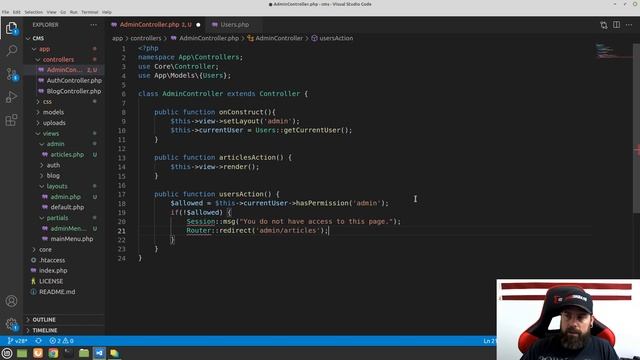
Task: Click the Synchronize Changes icon in status bar
Action: pos(38,341)
